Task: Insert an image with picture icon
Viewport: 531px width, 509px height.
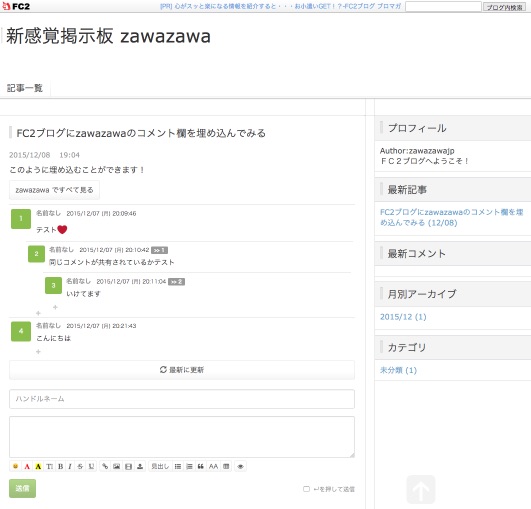Action: (116, 466)
